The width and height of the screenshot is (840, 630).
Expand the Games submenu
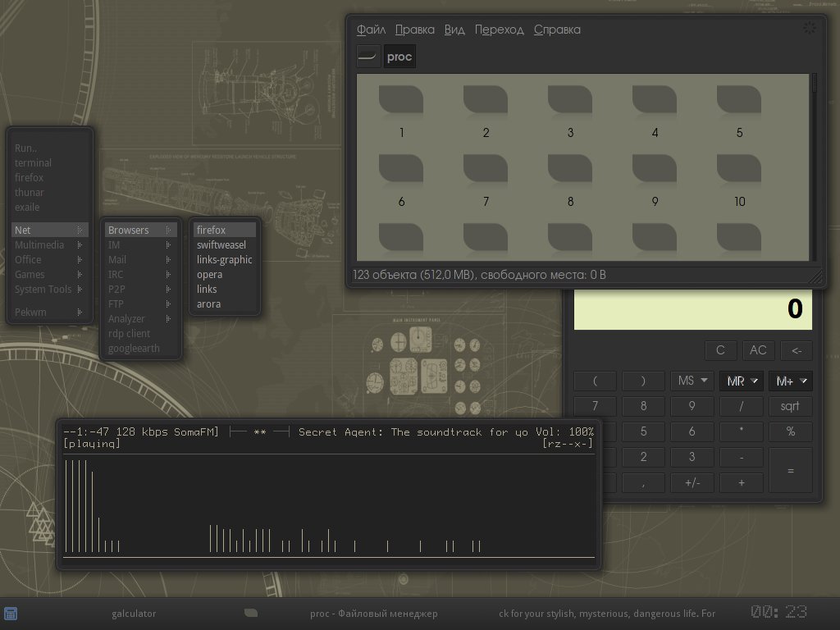pyautogui.click(x=49, y=274)
